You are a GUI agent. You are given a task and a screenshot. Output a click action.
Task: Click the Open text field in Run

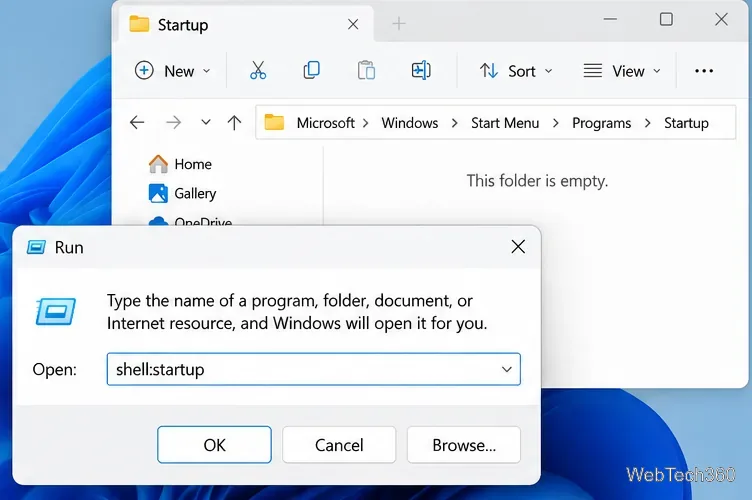pos(314,369)
